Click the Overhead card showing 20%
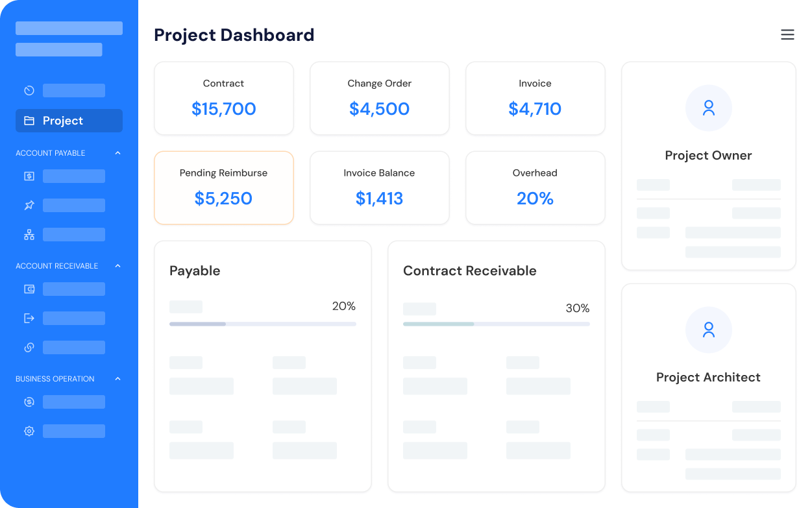This screenshot has width=812, height=508. click(535, 187)
